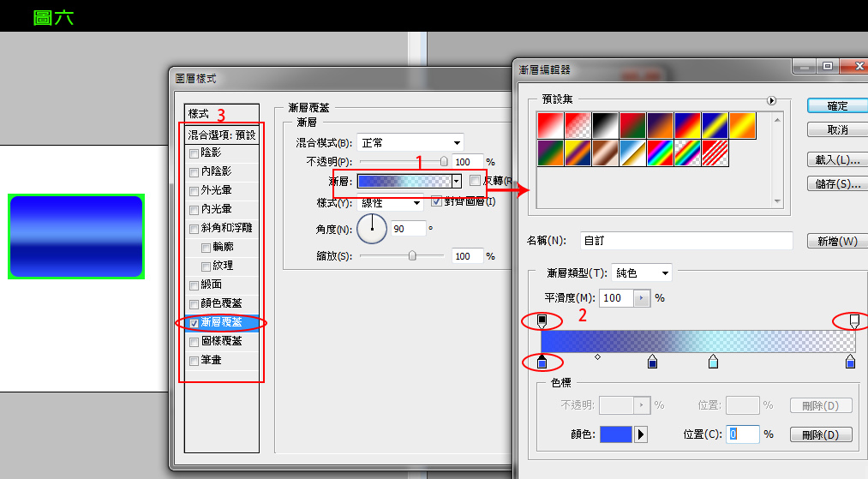
Task: Open the 漸層類型 gradient type dropdown
Action: pyautogui.click(x=642, y=272)
